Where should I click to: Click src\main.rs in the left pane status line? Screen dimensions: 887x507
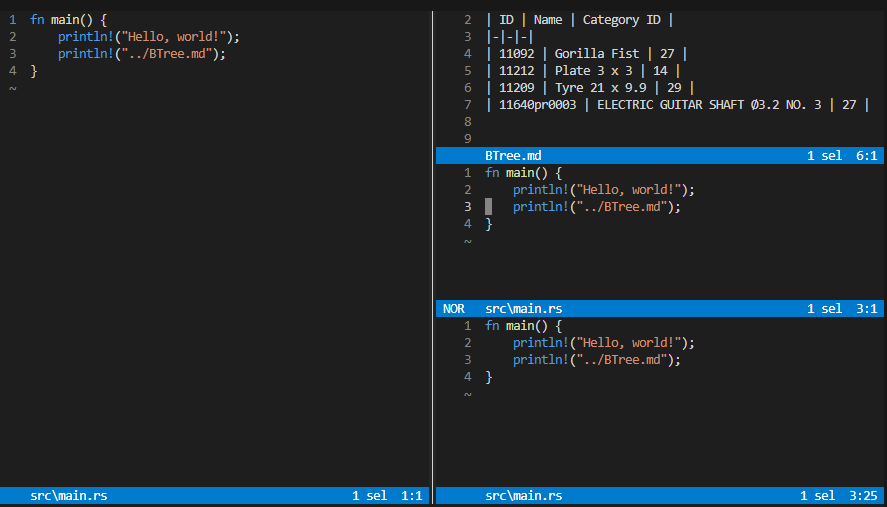(x=68, y=496)
